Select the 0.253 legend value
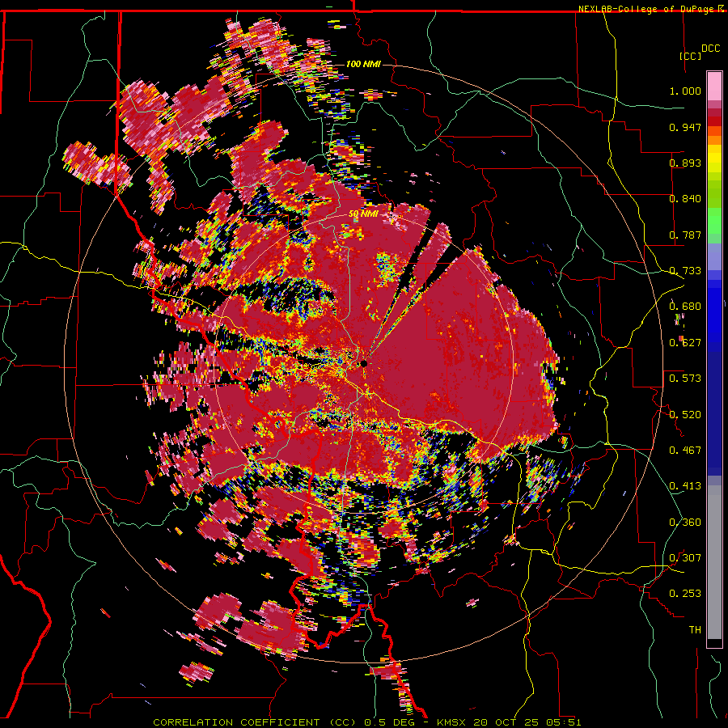The height and width of the screenshot is (728, 728). coord(685,594)
